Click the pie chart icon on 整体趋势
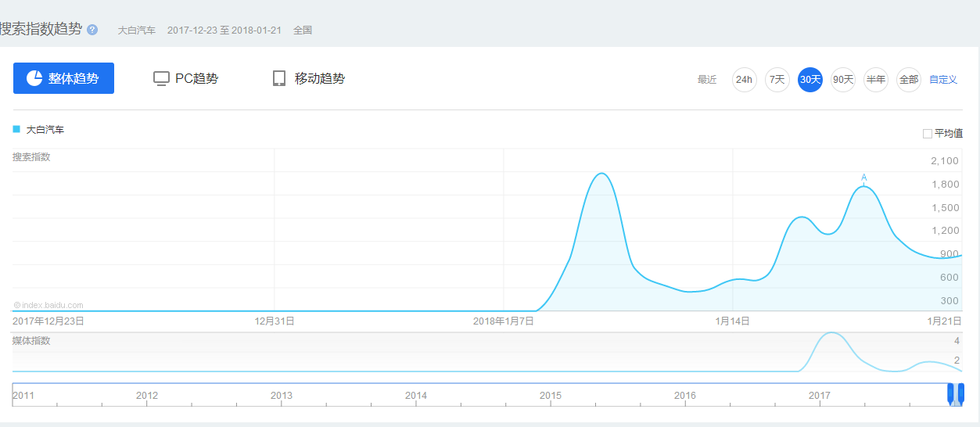 click(34, 78)
